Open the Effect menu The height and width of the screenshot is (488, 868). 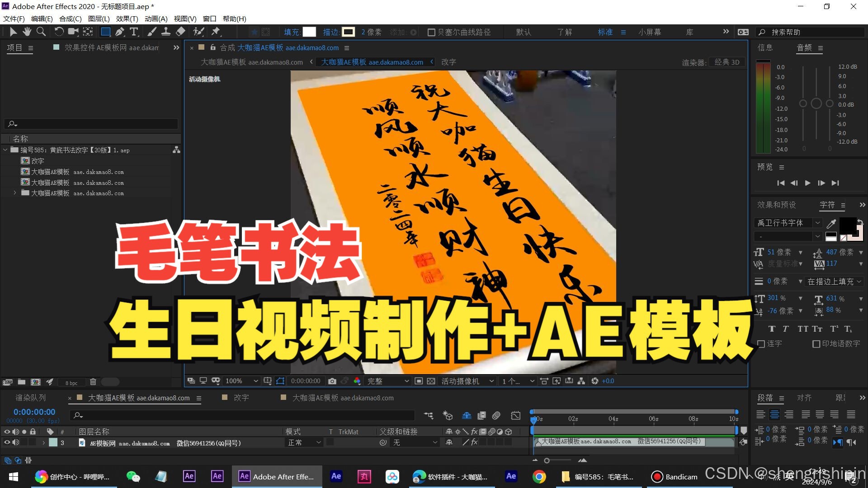127,19
